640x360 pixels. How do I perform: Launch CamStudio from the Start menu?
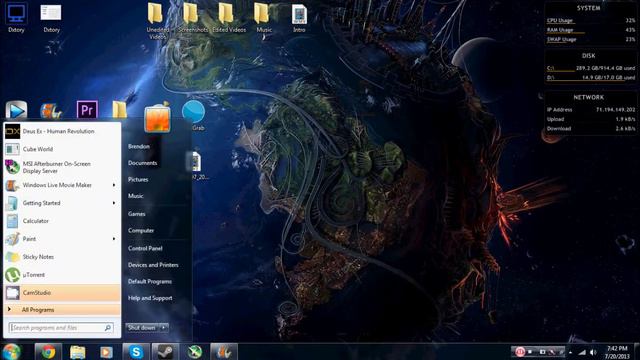62,293
